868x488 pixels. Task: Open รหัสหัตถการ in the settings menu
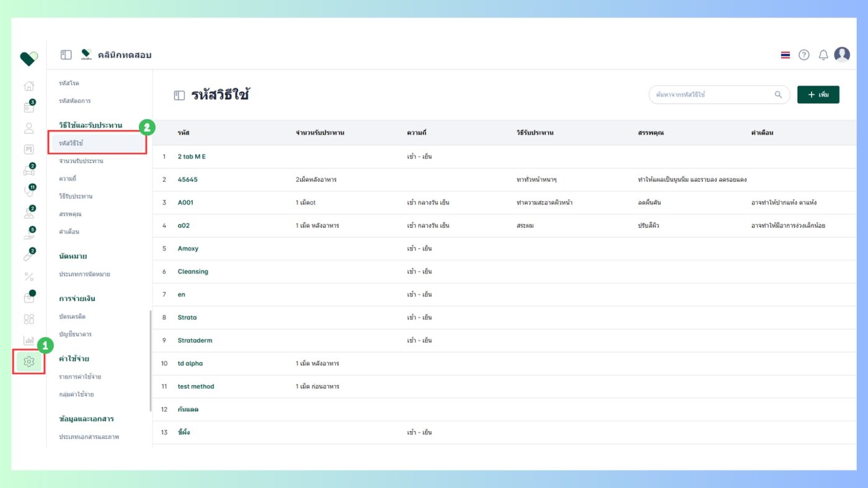point(74,100)
